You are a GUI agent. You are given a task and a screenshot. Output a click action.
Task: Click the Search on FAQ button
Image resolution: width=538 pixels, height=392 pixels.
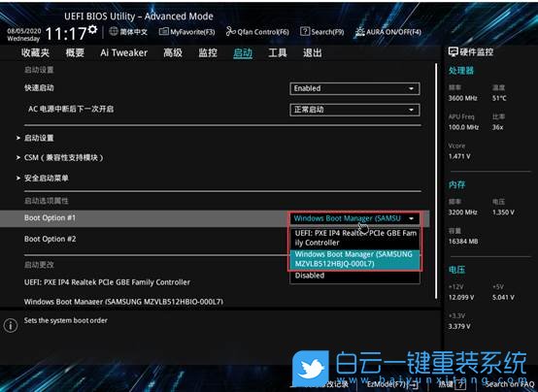[510, 384]
